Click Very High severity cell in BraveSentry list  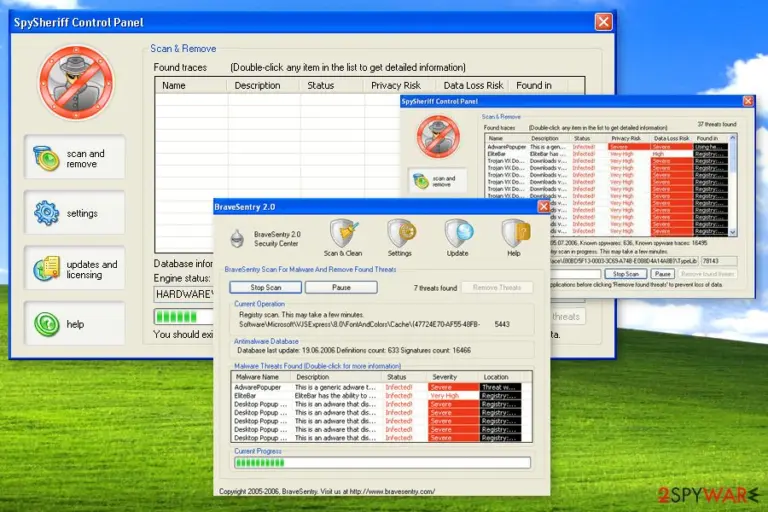(x=453, y=395)
